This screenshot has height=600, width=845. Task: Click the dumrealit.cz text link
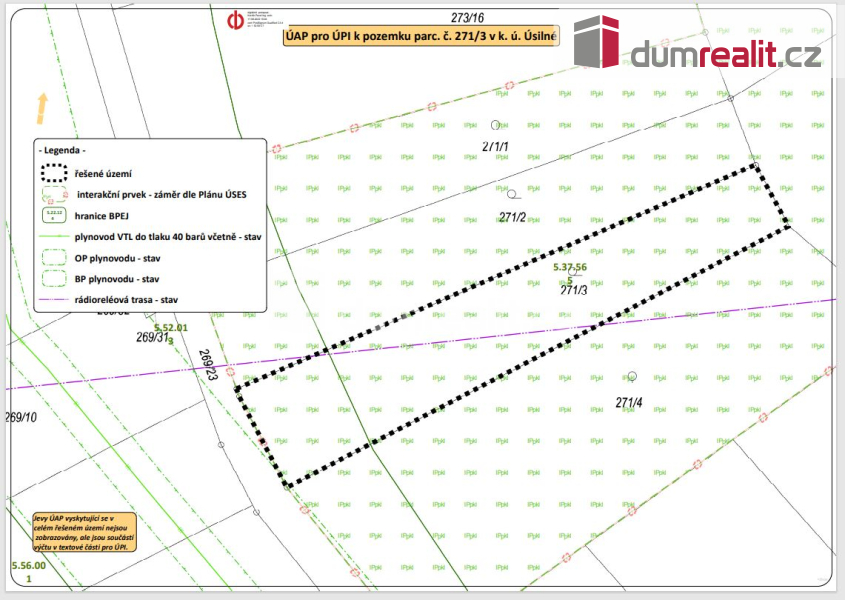(726, 53)
